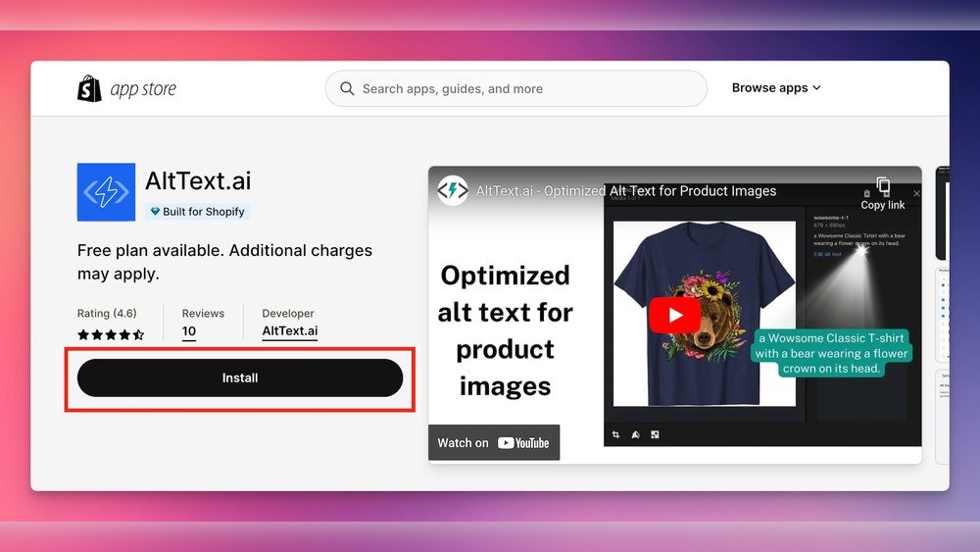The width and height of the screenshot is (980, 552).
Task: Click the AltText.ai app name heading
Action: click(198, 180)
